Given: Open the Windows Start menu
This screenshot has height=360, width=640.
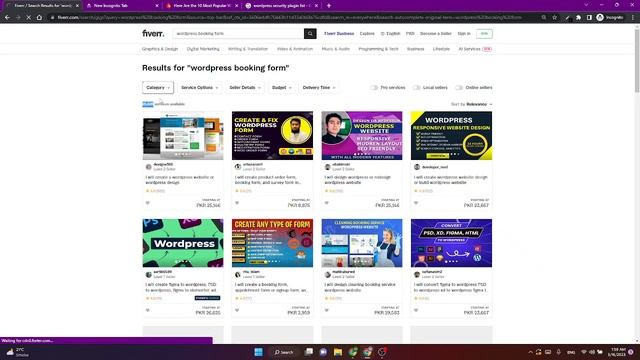Looking at the screenshot, I should tap(258, 352).
